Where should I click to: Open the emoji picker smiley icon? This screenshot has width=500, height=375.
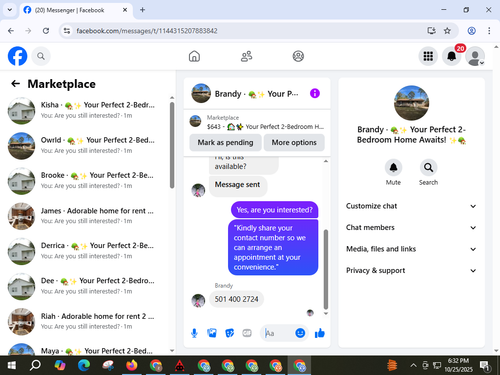300,333
